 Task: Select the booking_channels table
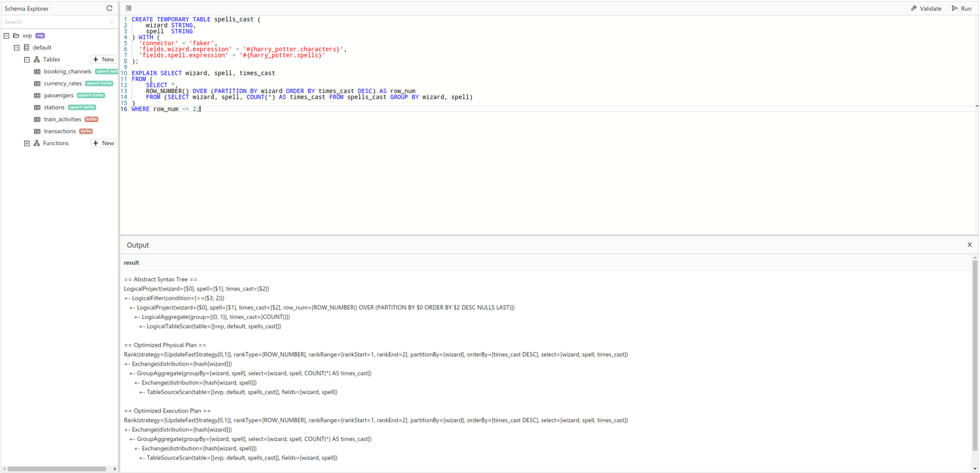(67, 71)
